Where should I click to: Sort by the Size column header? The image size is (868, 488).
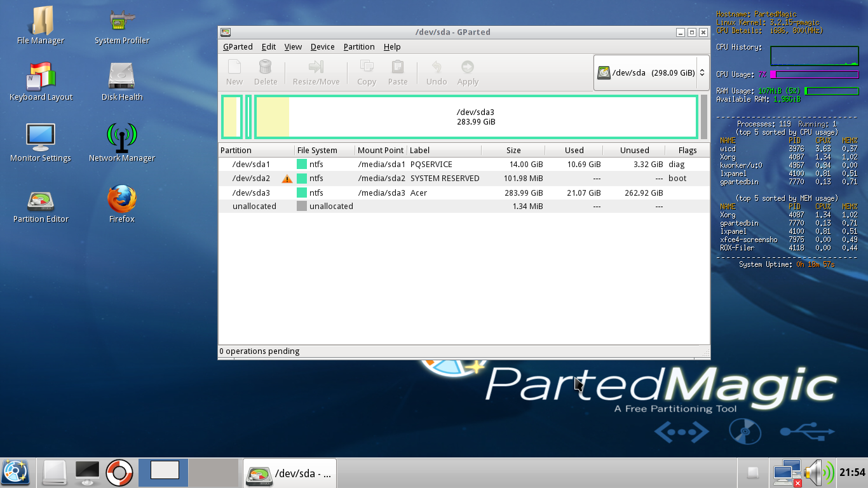[x=513, y=151]
